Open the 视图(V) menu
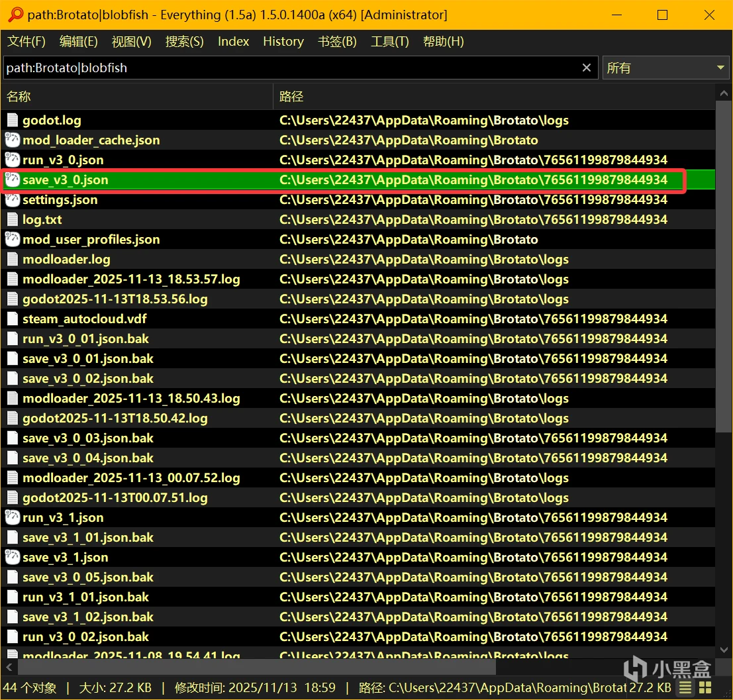 [131, 42]
